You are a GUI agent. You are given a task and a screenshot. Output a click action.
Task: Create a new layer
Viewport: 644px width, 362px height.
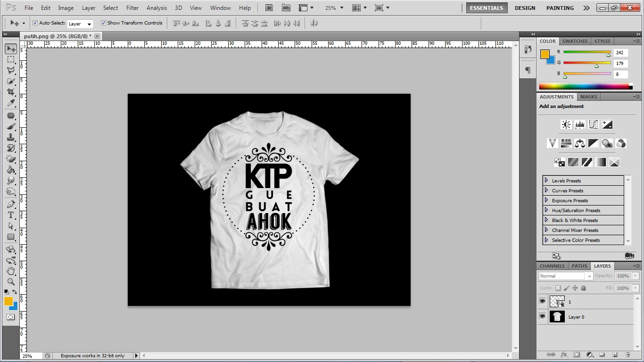(x=615, y=354)
